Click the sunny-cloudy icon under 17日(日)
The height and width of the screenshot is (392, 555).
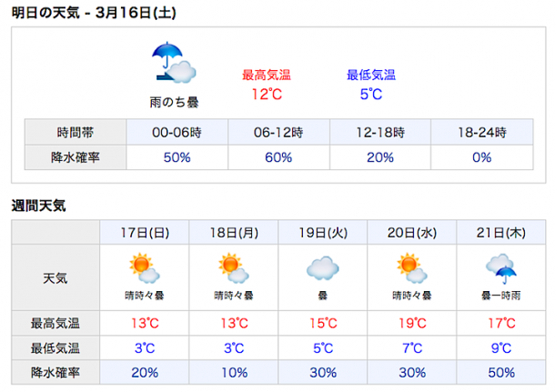[x=145, y=268]
